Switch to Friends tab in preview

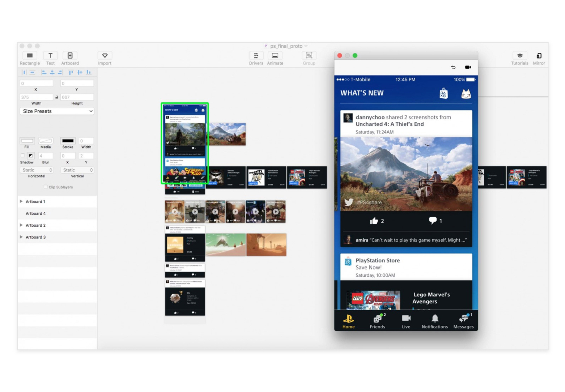tap(377, 321)
